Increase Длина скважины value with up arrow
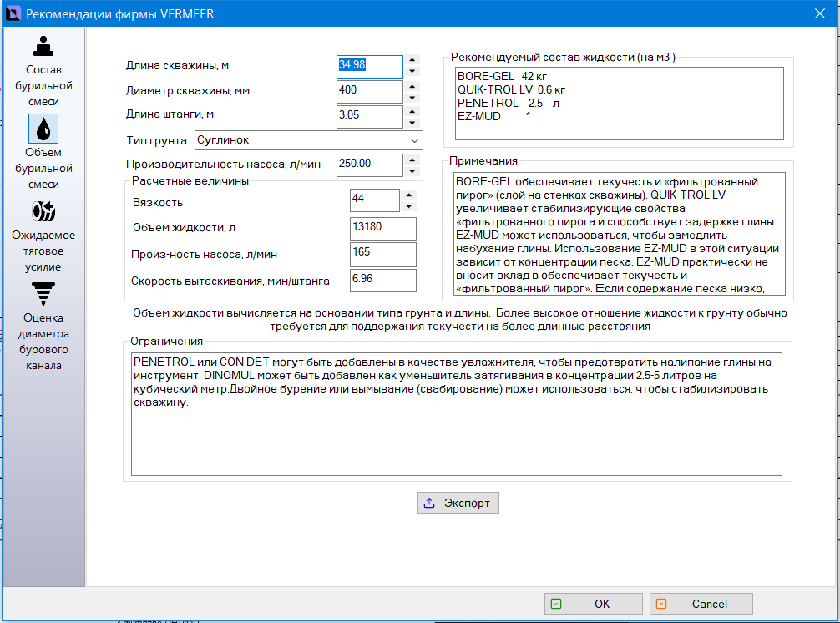840x623 pixels. [x=412, y=60]
